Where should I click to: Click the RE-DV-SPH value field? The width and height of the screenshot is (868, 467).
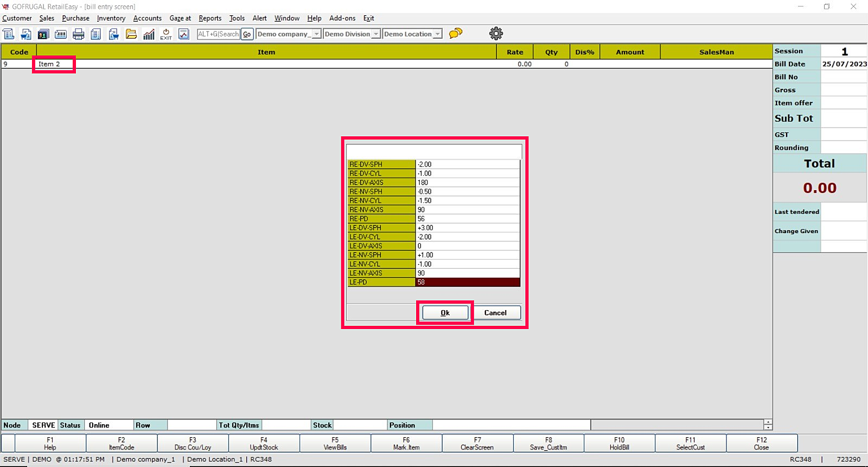(468, 165)
